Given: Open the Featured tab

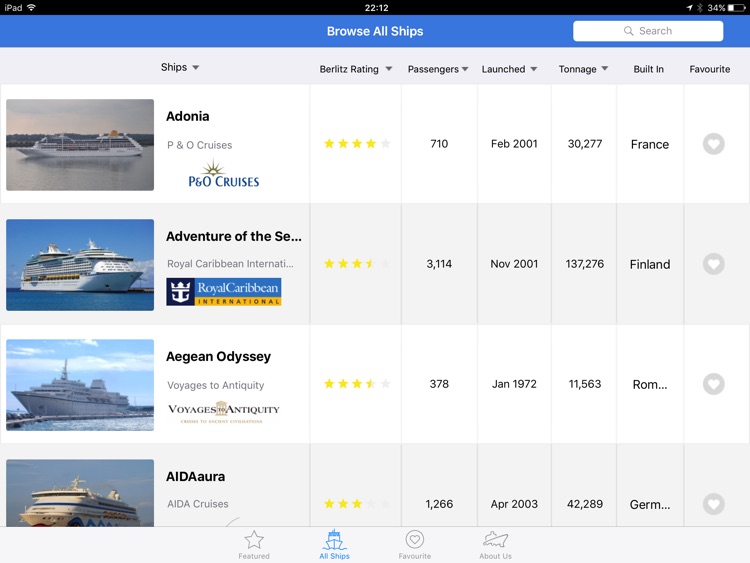Looking at the screenshot, I should tap(254, 545).
